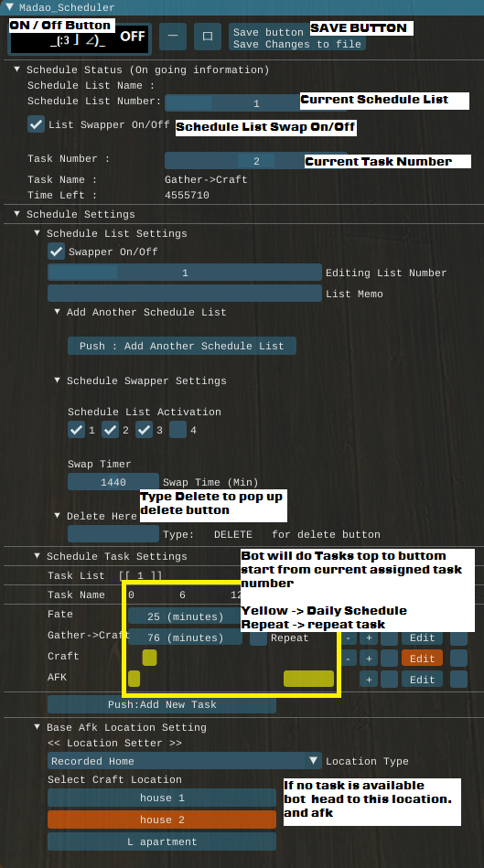The image size is (484, 868).
Task: Click the Craft task name label
Action: coord(63,656)
